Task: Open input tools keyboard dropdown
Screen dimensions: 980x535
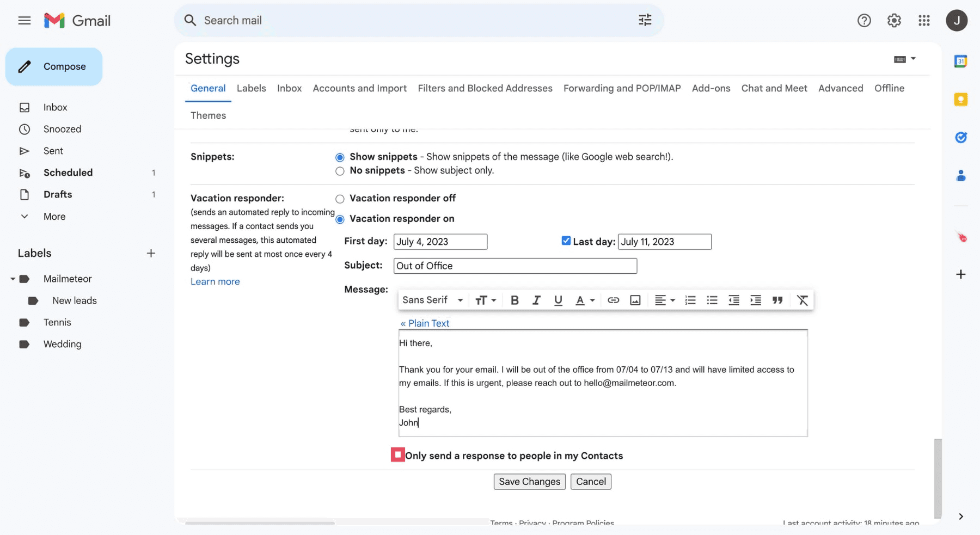Action: [905, 59]
